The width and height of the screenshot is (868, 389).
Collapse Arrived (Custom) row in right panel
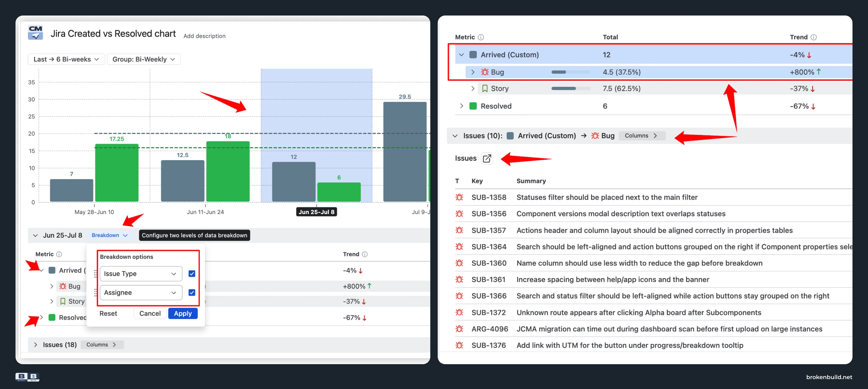tap(462, 55)
